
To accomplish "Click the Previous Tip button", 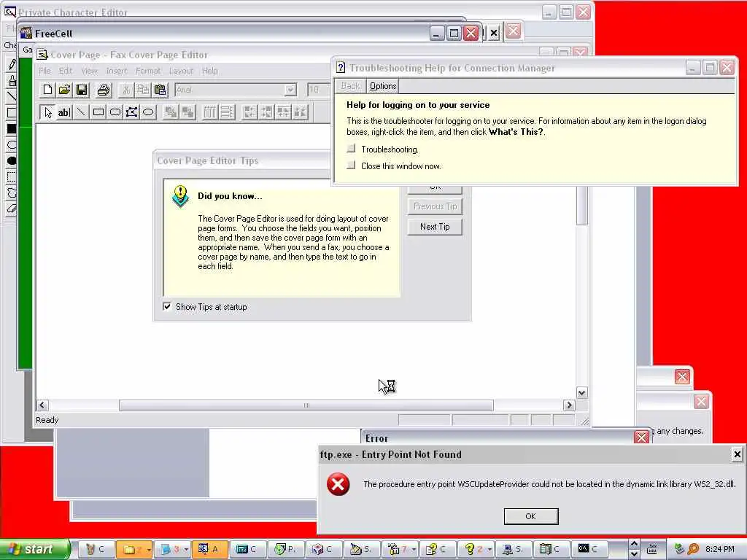I will tap(435, 206).
